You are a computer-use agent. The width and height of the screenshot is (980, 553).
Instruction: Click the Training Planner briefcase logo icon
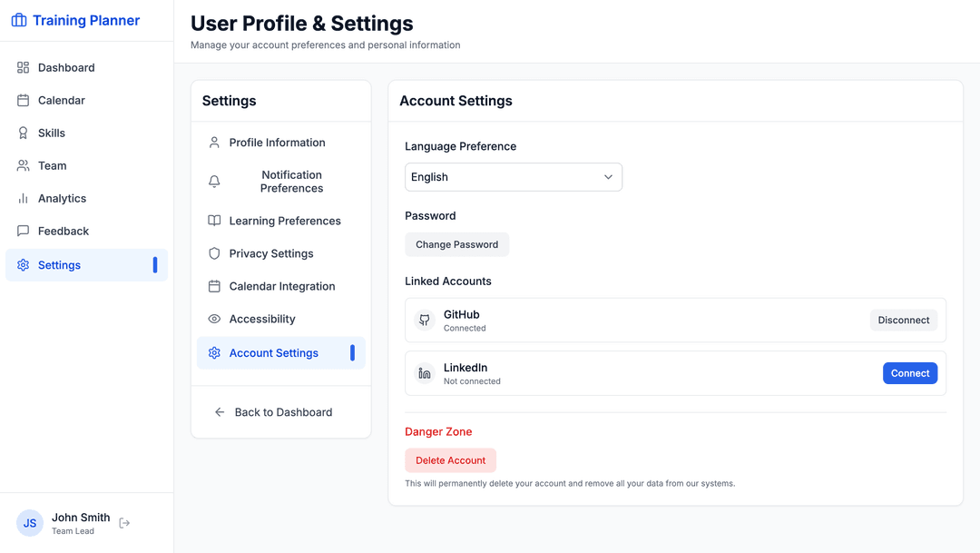19,20
